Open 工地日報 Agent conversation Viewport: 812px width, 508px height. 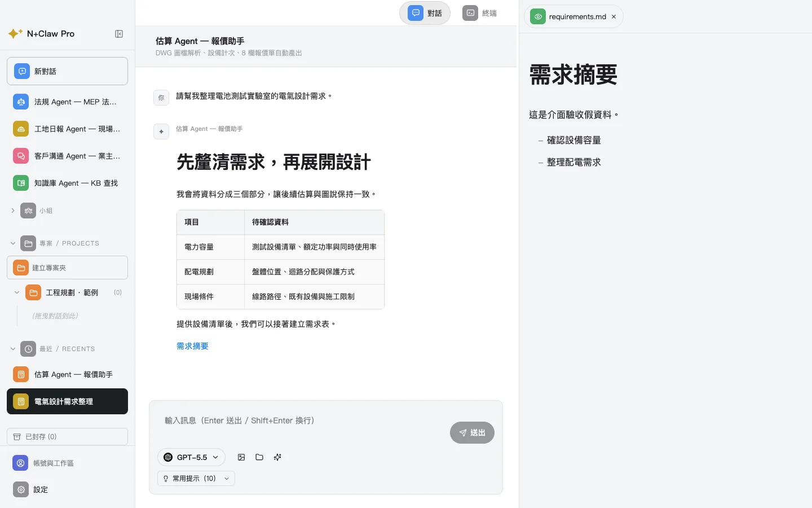pos(67,129)
